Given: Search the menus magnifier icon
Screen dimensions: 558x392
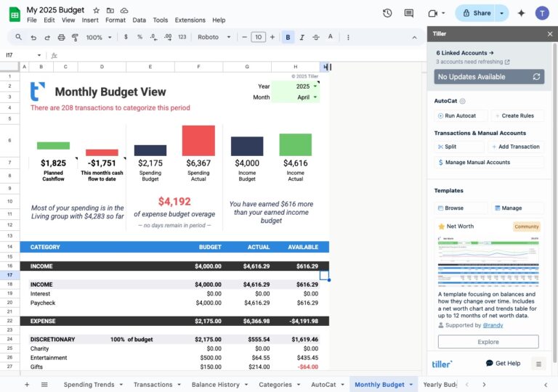Looking at the screenshot, I should point(18,37).
